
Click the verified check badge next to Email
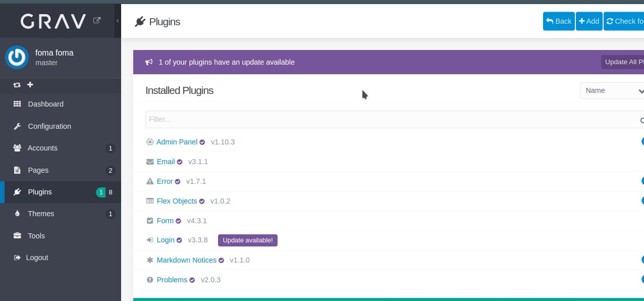[180, 162]
